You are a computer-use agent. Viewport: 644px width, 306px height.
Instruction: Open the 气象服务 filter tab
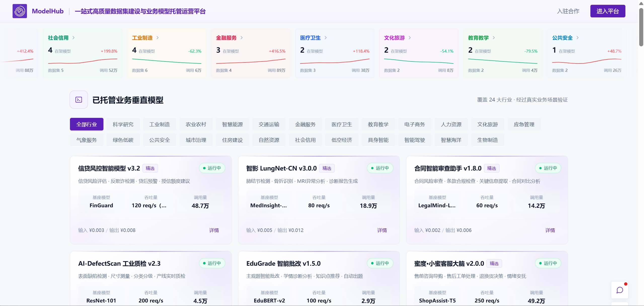click(x=87, y=140)
